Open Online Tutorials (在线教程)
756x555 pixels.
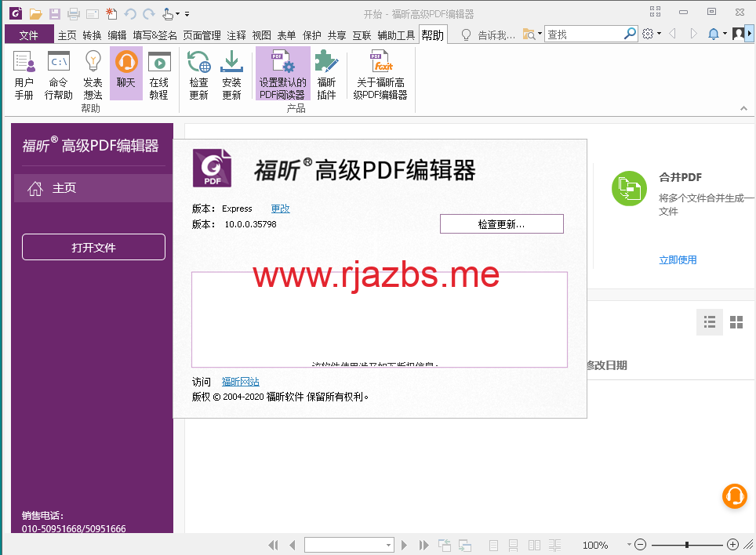click(158, 74)
